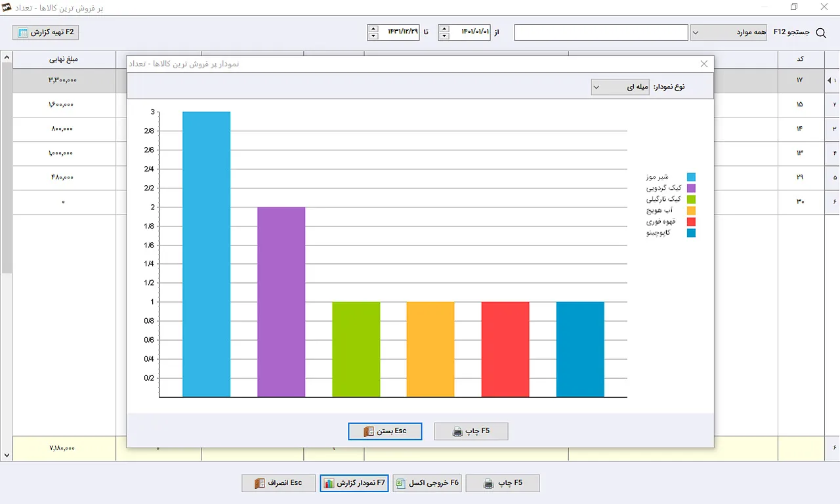
Task: Click the chart dialog F5 print button
Action: pos(471,431)
